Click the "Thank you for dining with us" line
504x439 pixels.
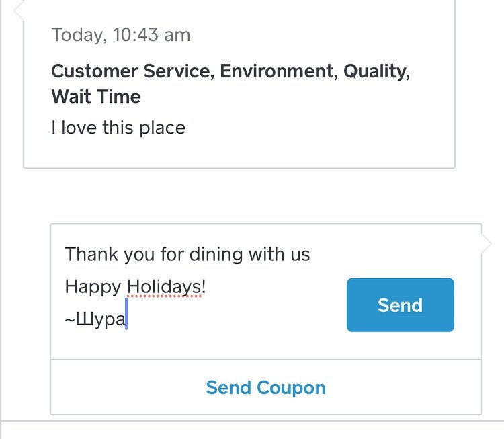click(x=187, y=255)
